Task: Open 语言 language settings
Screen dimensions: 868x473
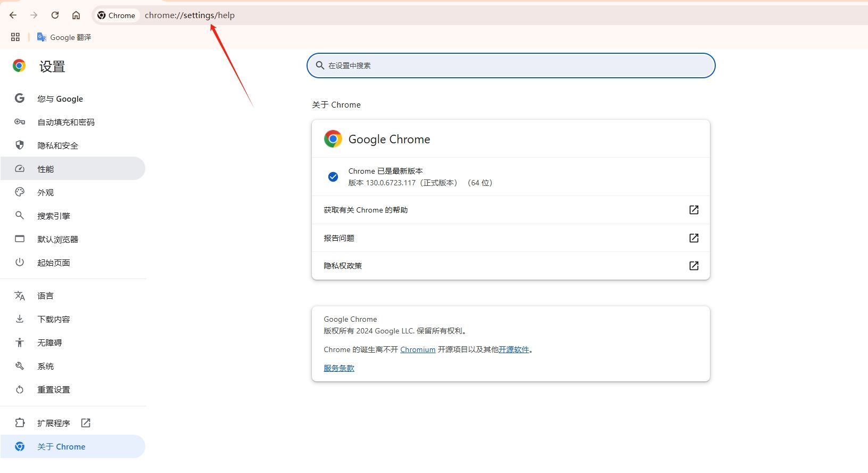Action: pos(73,296)
